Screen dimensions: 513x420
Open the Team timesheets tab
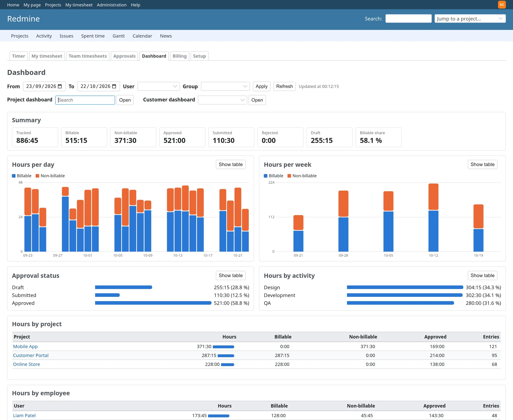(88, 56)
